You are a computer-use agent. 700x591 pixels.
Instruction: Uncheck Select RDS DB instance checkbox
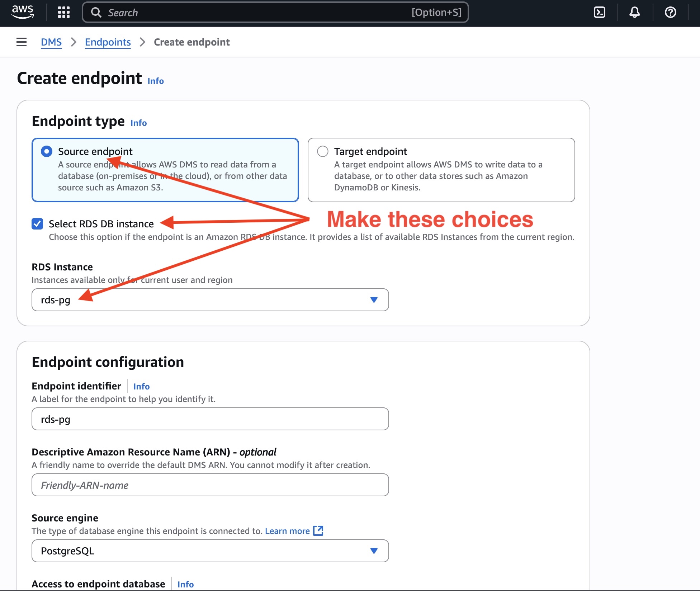coord(37,224)
